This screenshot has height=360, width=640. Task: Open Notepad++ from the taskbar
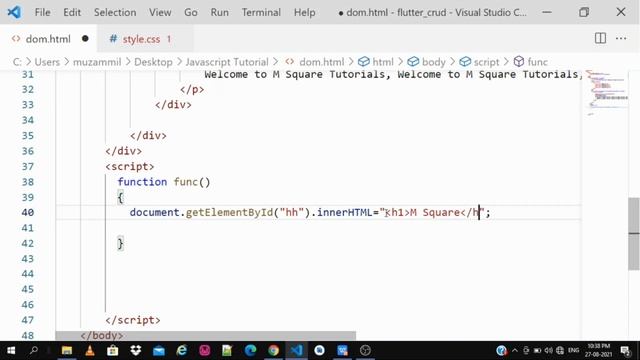227,350
